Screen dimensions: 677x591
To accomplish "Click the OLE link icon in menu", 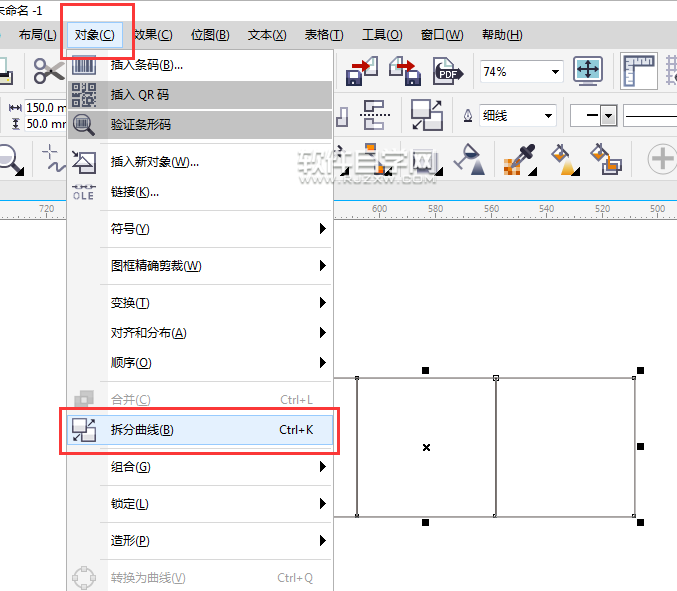I will point(84,192).
